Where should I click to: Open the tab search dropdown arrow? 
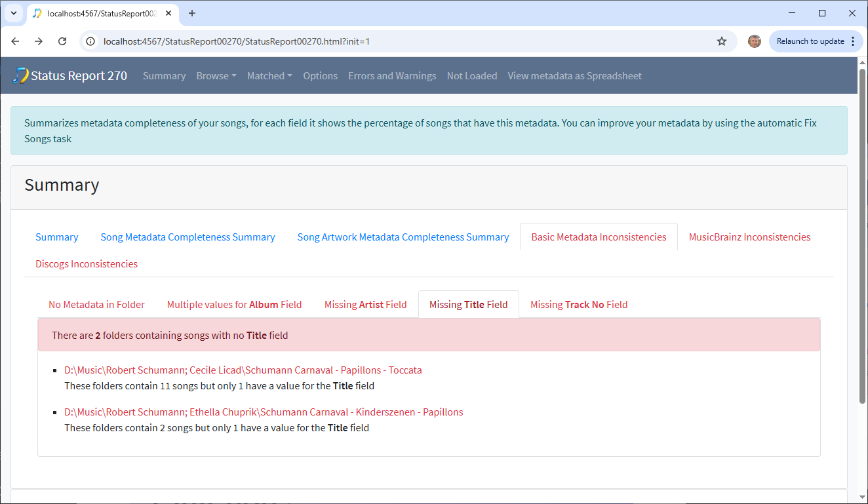point(12,13)
